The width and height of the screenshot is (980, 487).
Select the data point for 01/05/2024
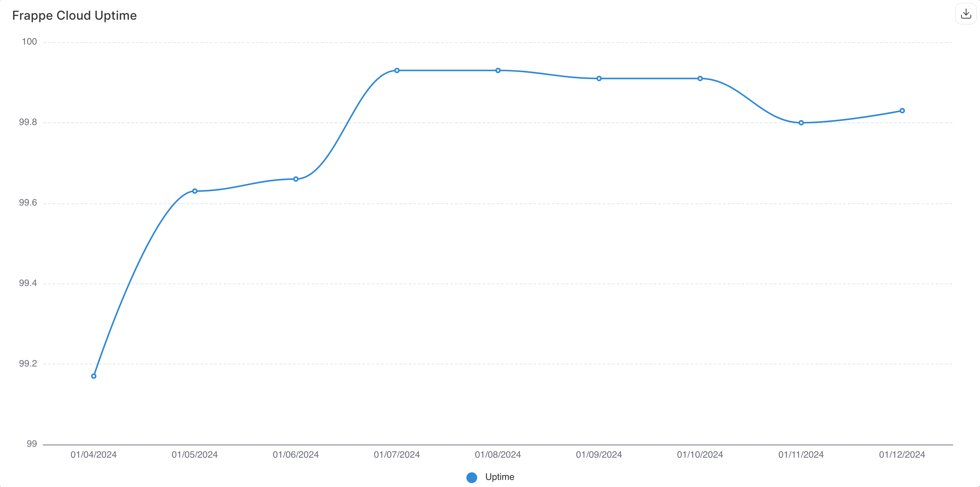coord(195,191)
